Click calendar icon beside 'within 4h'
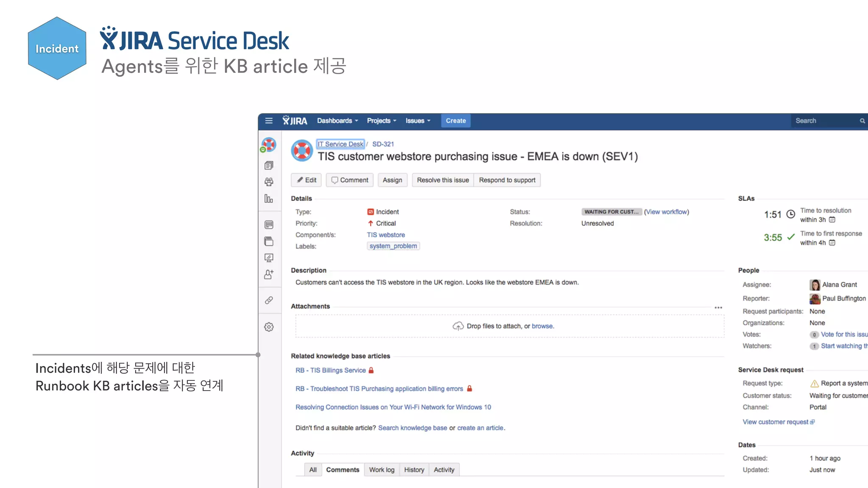The image size is (868, 488). click(832, 243)
